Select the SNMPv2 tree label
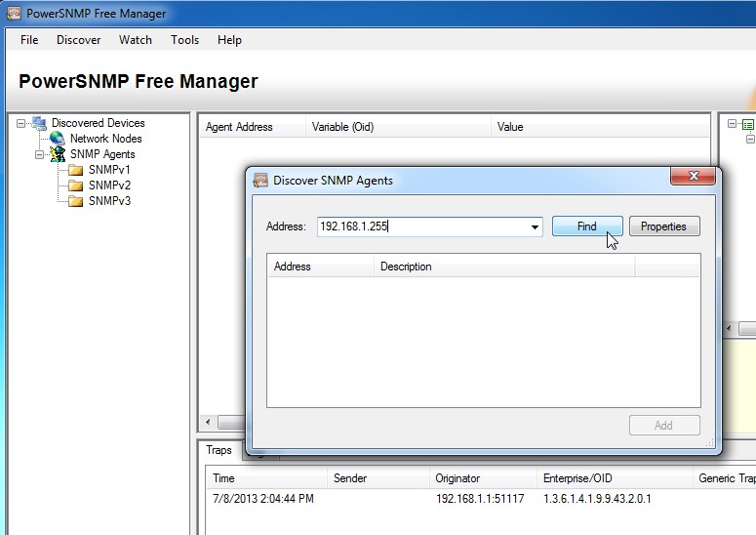This screenshot has height=535, width=756. click(109, 185)
